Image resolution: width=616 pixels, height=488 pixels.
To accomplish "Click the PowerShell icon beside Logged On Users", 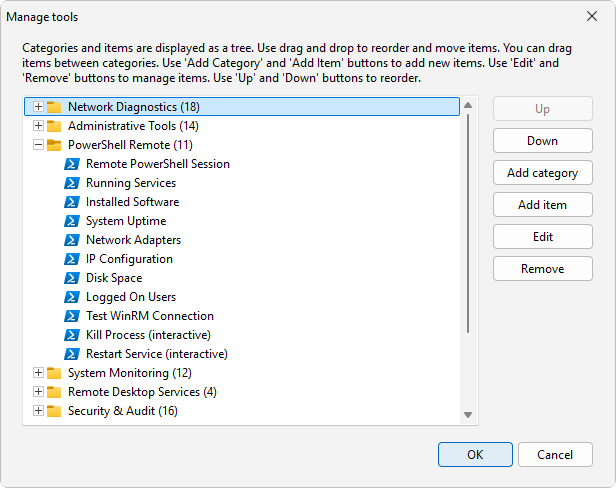I will pos(72,297).
